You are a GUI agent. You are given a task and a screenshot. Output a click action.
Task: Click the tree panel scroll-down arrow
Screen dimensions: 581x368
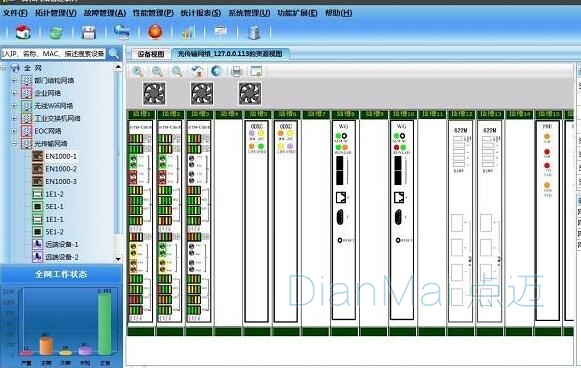coord(118,259)
